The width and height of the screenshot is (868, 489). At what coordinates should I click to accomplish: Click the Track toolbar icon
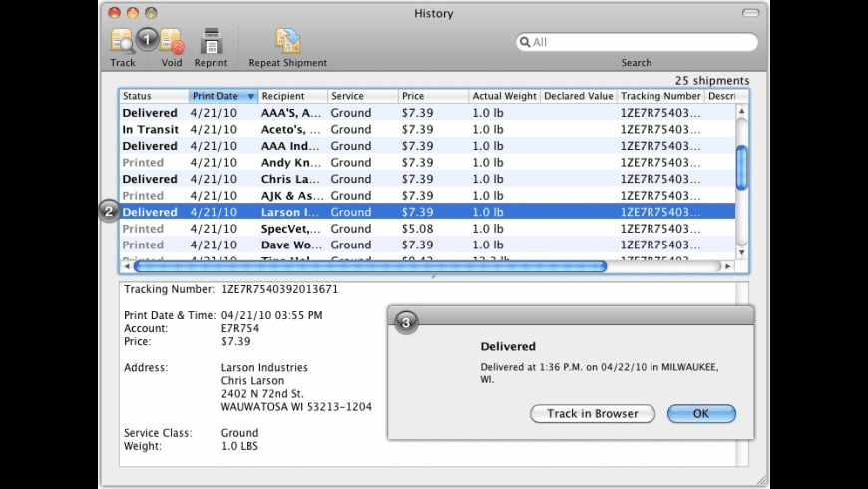(124, 43)
